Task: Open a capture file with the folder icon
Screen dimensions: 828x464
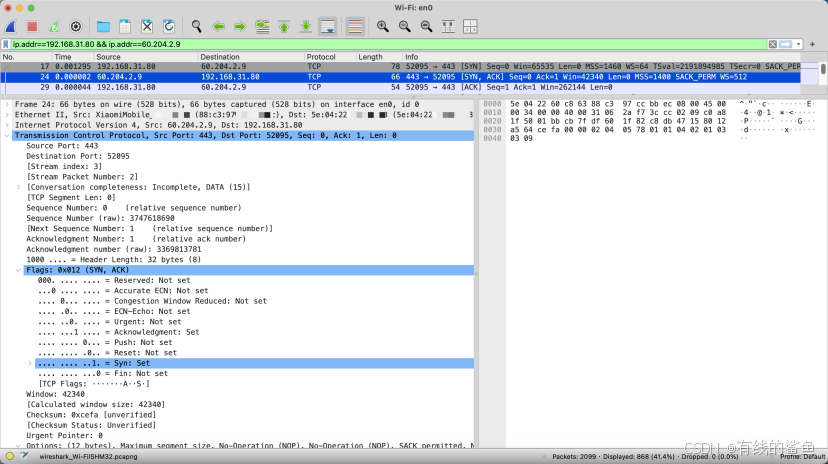Action: click(x=103, y=26)
